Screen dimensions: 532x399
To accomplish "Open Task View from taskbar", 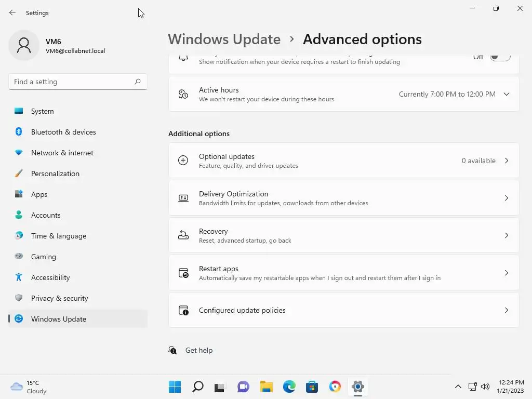I will click(x=220, y=387).
